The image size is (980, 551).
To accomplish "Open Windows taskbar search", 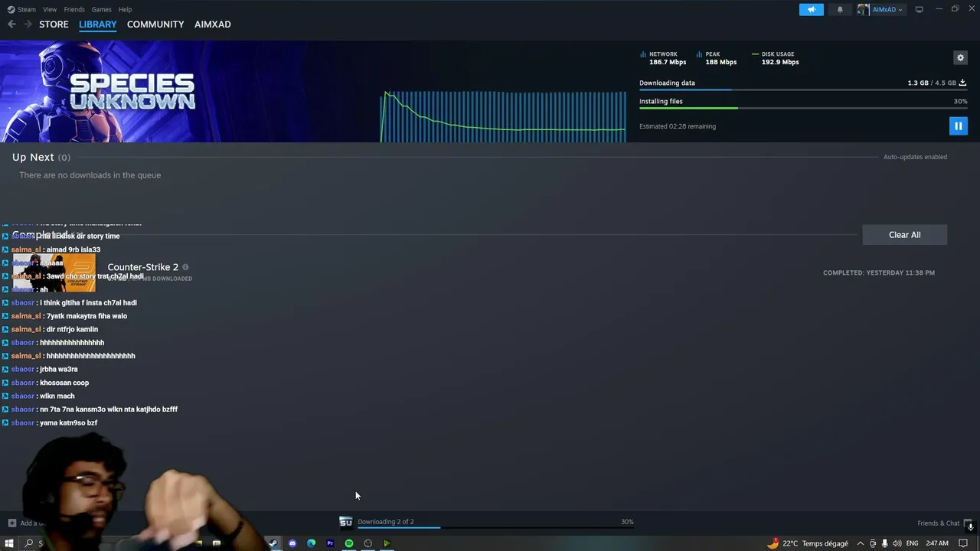I will pyautogui.click(x=29, y=543).
